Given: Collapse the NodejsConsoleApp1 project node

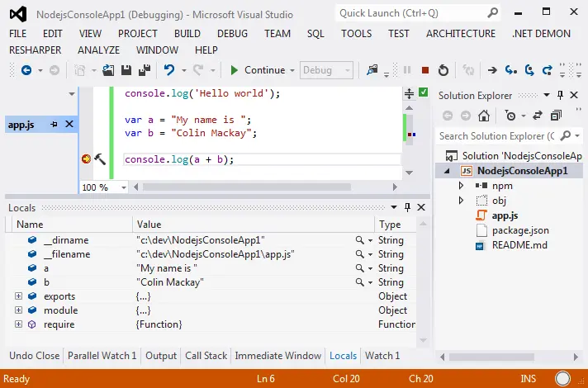Looking at the screenshot, I should (x=447, y=171).
